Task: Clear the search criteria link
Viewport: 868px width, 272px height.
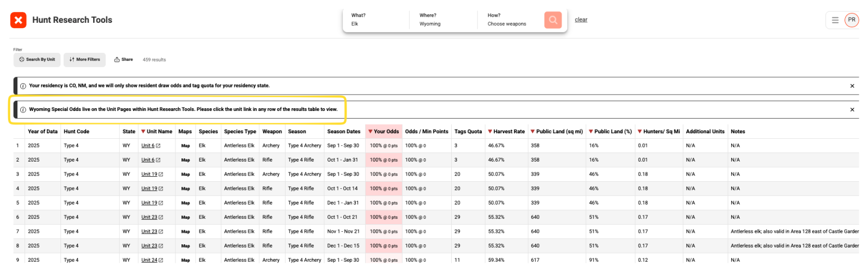Action: click(581, 20)
